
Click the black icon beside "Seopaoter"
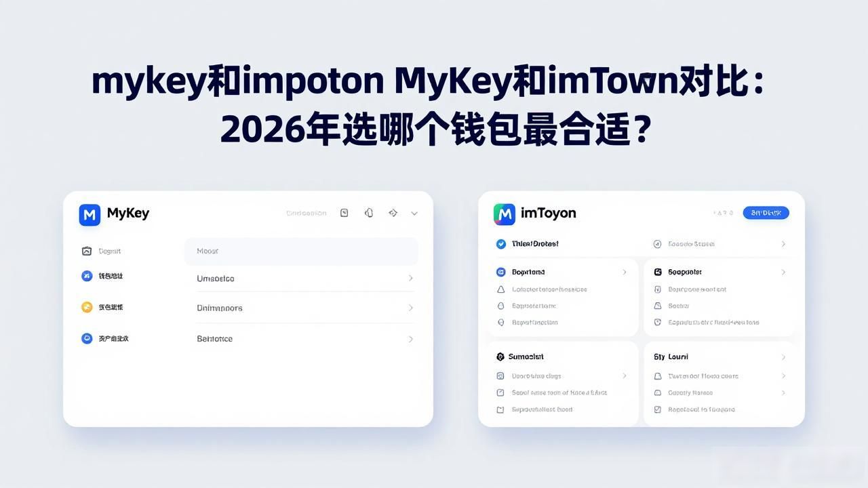(658, 272)
